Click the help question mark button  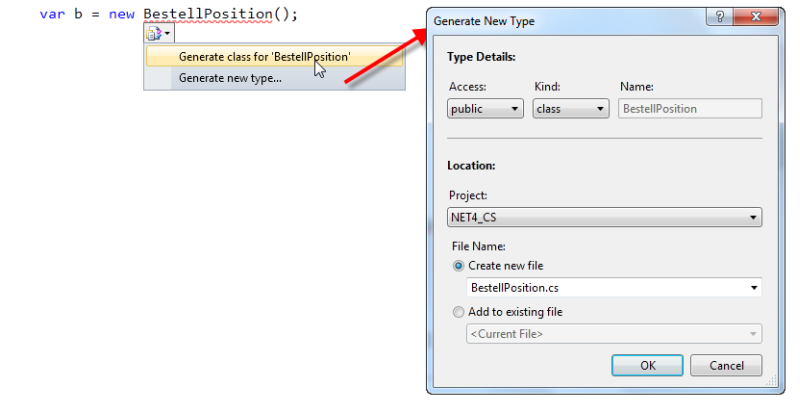click(x=717, y=18)
